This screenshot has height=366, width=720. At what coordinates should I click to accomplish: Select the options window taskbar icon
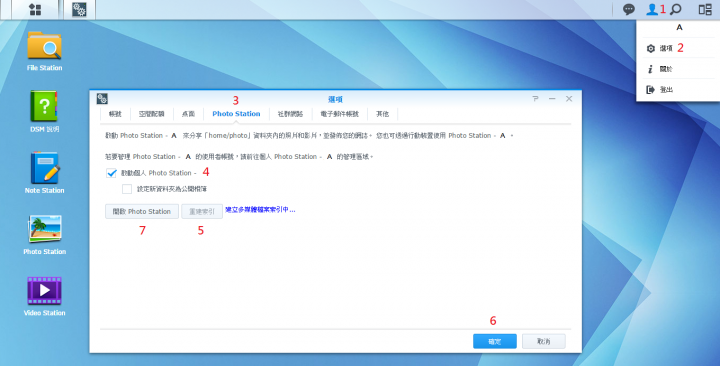click(79, 10)
